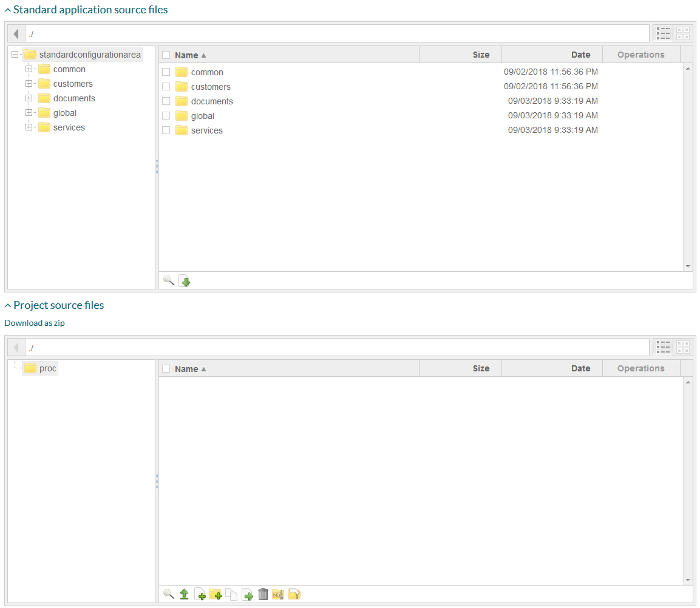The width and height of the screenshot is (700, 608).
Task: Click the path input field in project files
Action: [337, 347]
